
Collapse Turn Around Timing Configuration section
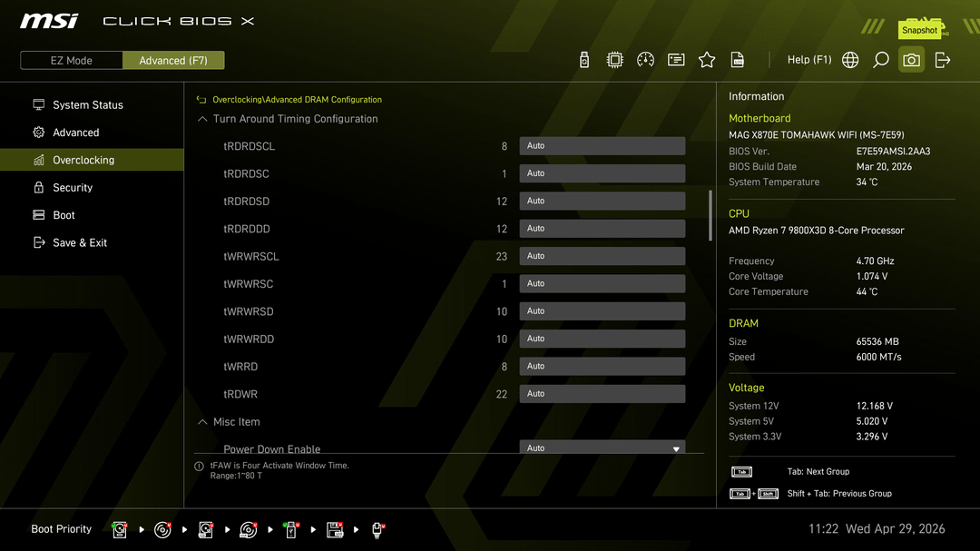coord(202,119)
